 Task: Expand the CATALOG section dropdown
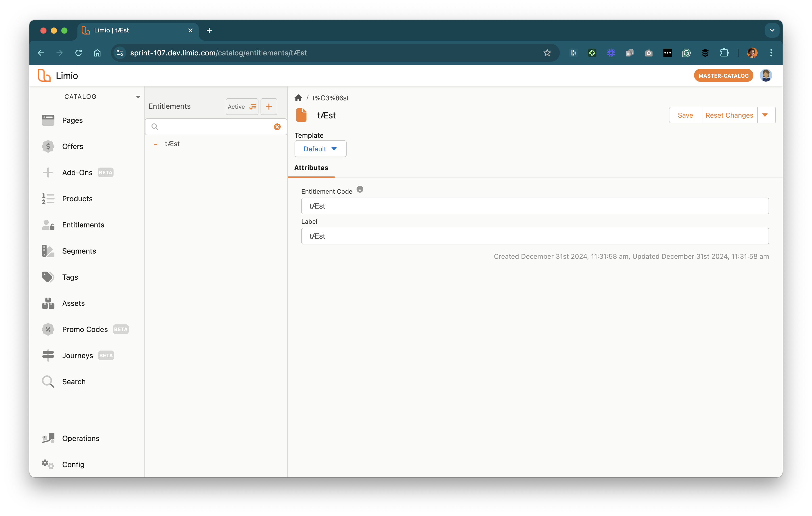(138, 97)
